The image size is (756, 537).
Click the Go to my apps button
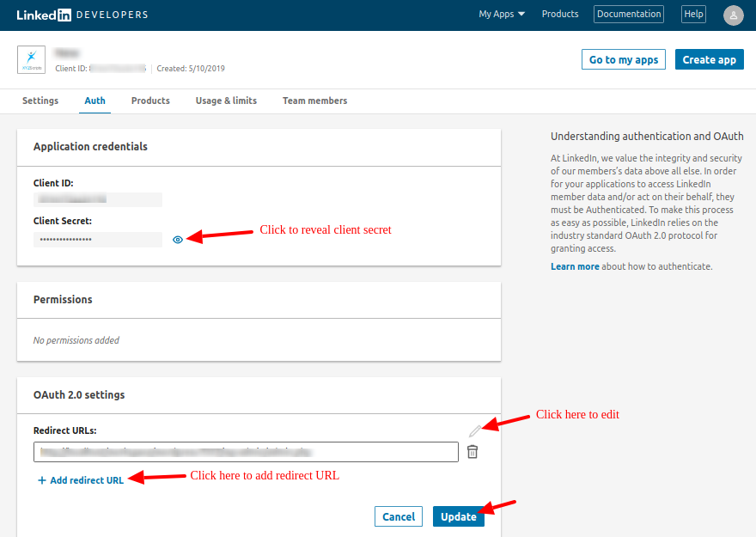[624, 59]
